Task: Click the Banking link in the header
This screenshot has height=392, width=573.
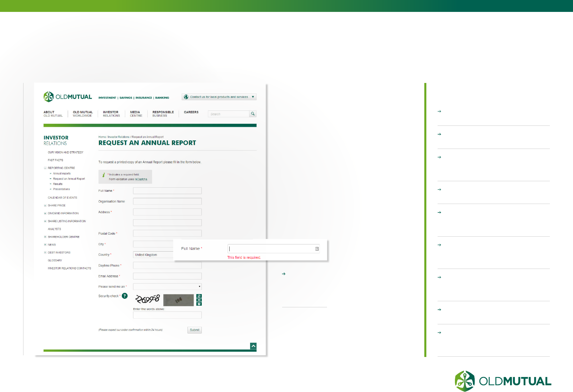Action: [x=162, y=98]
